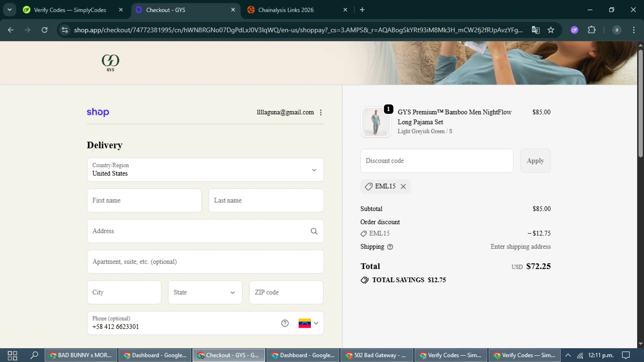Viewport: 644px width, 362px height.
Task: Open account options menu next to email
Action: (x=321, y=113)
